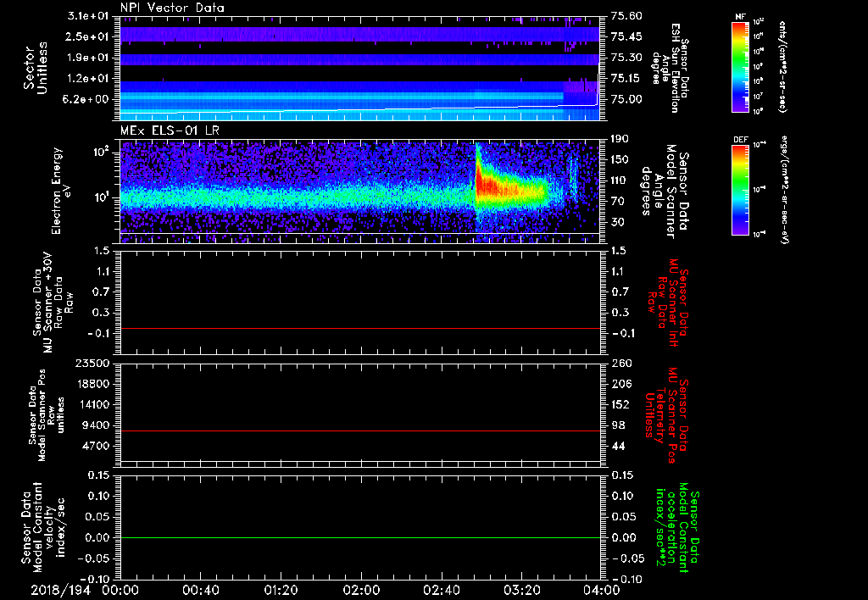Click the 00:40 time axis label
The image size is (868, 600).
point(200,590)
